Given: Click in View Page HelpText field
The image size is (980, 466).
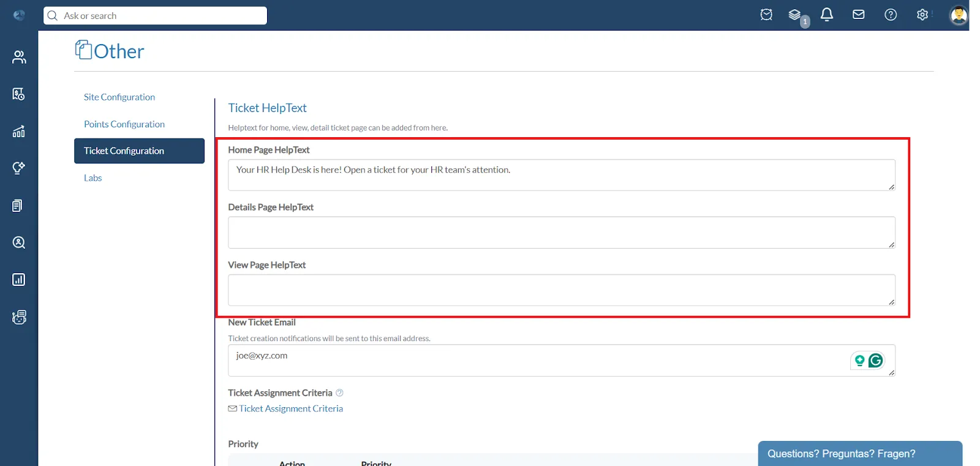Looking at the screenshot, I should pos(562,290).
